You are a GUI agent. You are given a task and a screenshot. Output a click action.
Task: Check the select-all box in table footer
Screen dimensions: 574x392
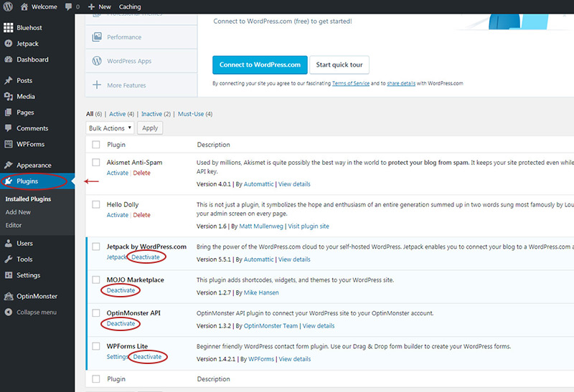tap(96, 379)
